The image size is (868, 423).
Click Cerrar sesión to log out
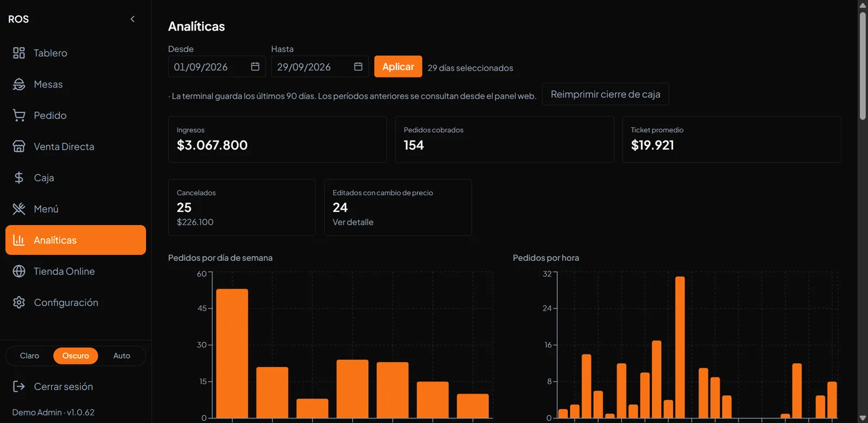tap(75, 387)
